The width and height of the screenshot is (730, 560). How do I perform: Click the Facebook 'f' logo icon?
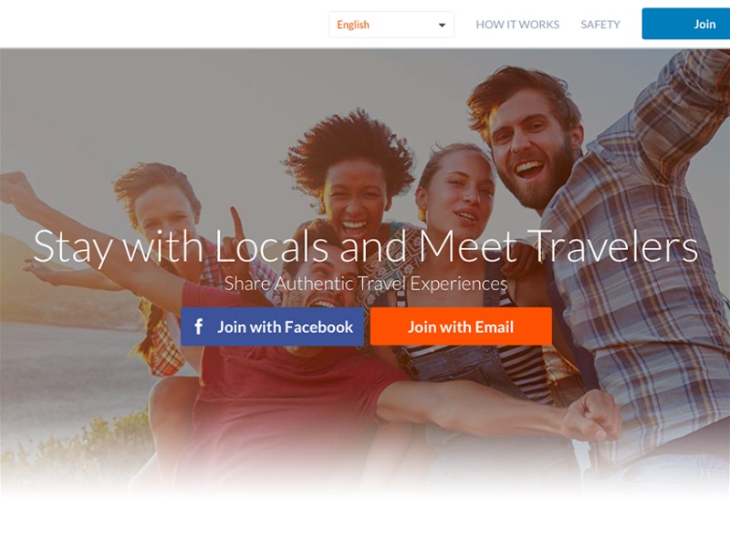point(198,327)
